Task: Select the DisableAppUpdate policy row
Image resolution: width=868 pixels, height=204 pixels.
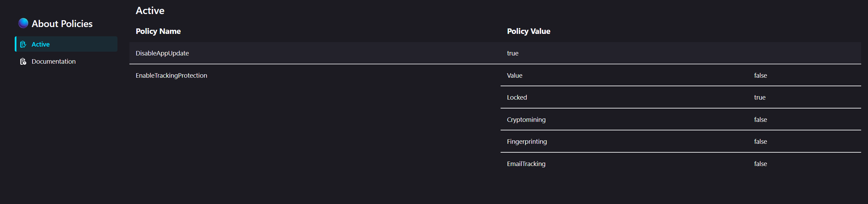Action: click(x=495, y=53)
